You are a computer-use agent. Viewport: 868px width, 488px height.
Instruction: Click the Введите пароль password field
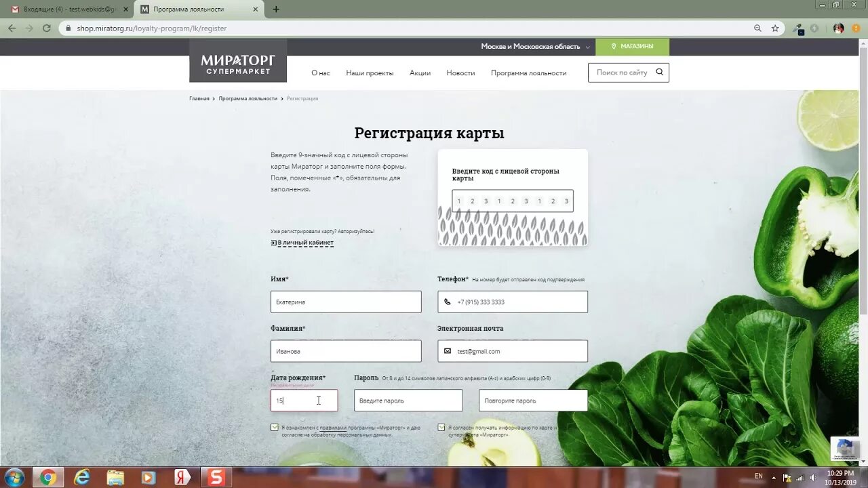click(x=408, y=401)
